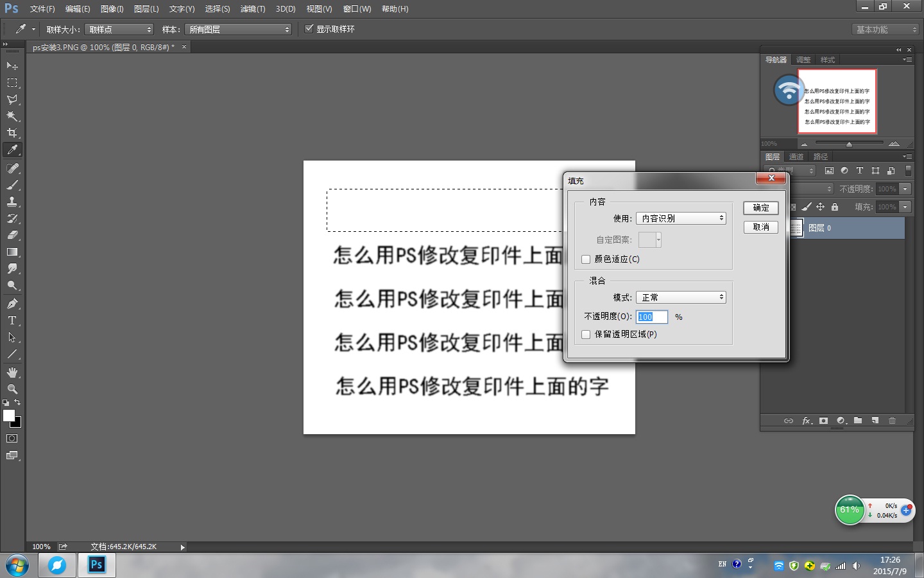The width and height of the screenshot is (924, 578).
Task: Open 使用 内容识别 dropdown
Action: (x=681, y=218)
